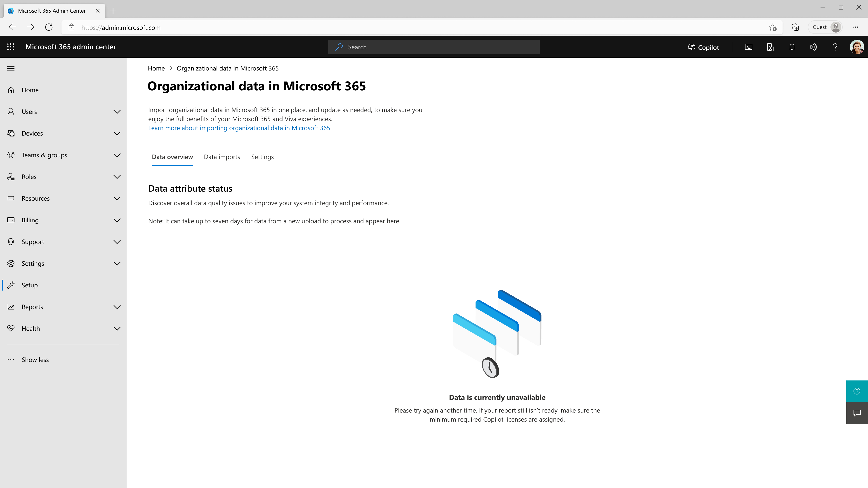The width and height of the screenshot is (868, 488).
Task: Expand the Billing chevron
Action: point(117,220)
